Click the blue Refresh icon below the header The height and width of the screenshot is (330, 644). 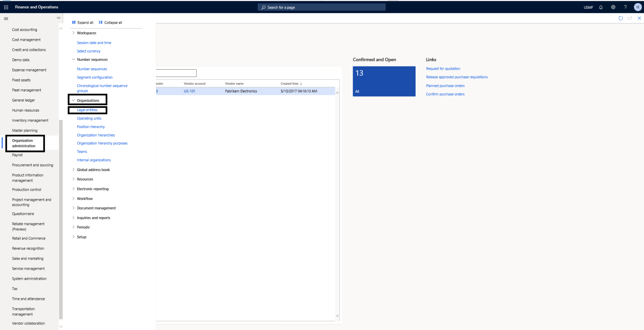pyautogui.click(x=621, y=18)
